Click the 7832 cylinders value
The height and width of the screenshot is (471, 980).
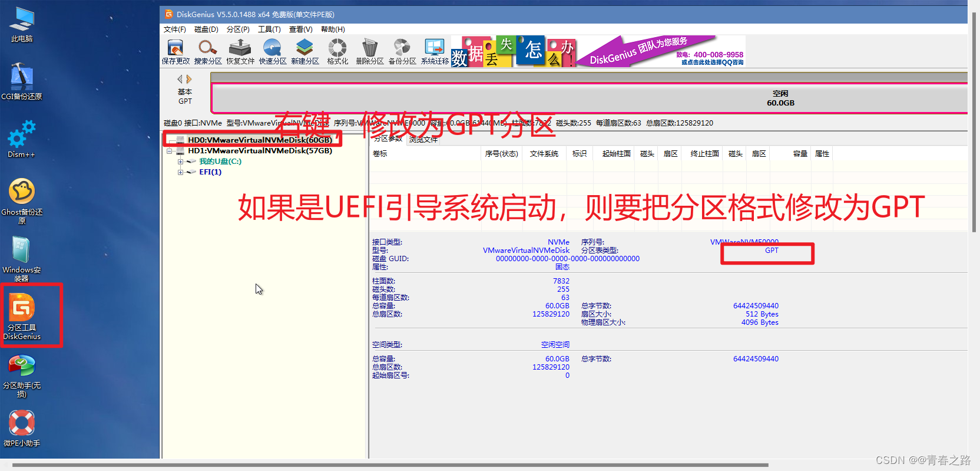561,281
